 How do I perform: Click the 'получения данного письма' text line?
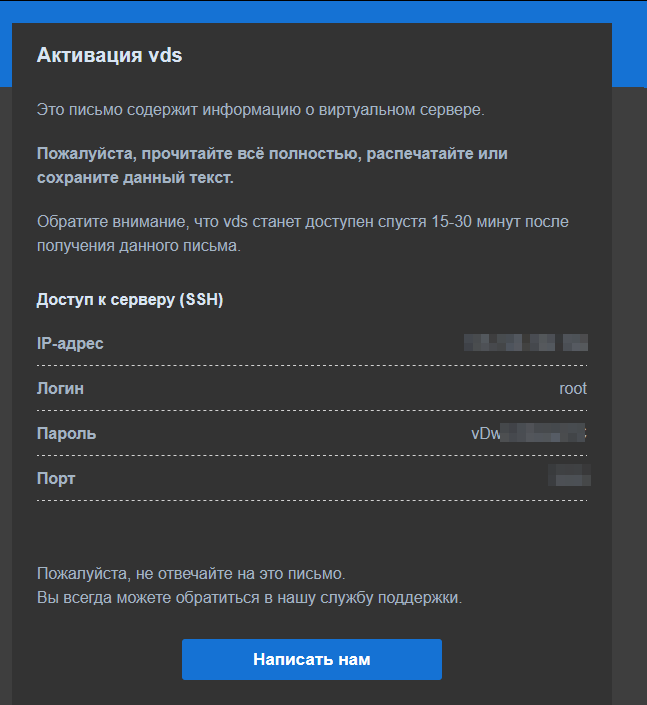[x=138, y=245]
